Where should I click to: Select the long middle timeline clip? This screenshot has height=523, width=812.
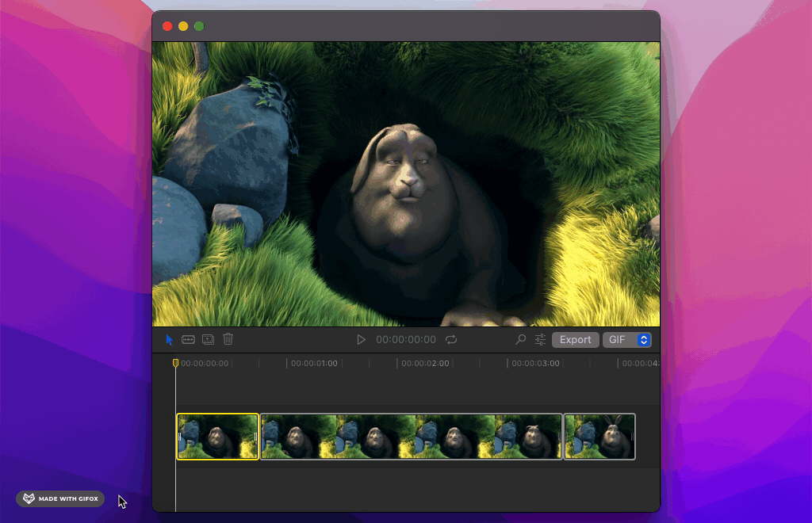412,437
